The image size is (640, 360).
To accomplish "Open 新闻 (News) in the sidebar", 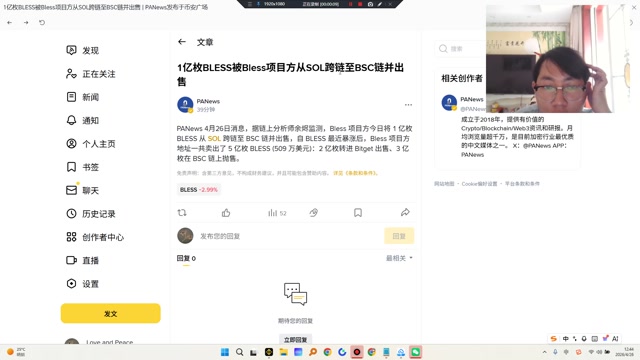I will 83,97.
